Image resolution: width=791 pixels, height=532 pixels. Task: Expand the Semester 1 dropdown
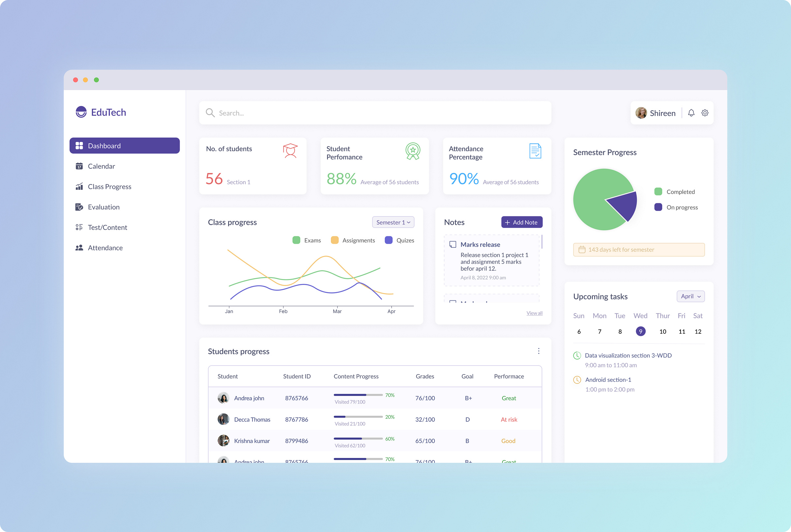pyautogui.click(x=393, y=222)
